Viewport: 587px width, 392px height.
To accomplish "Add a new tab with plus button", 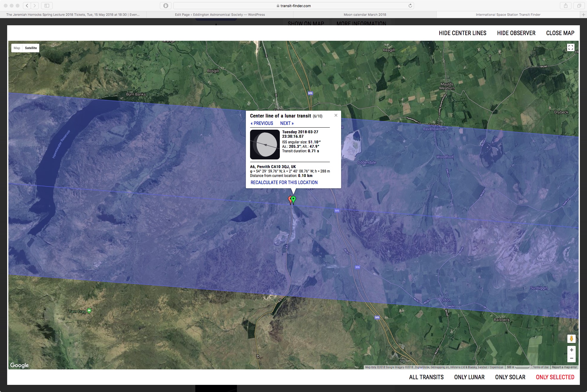I will point(583,15).
